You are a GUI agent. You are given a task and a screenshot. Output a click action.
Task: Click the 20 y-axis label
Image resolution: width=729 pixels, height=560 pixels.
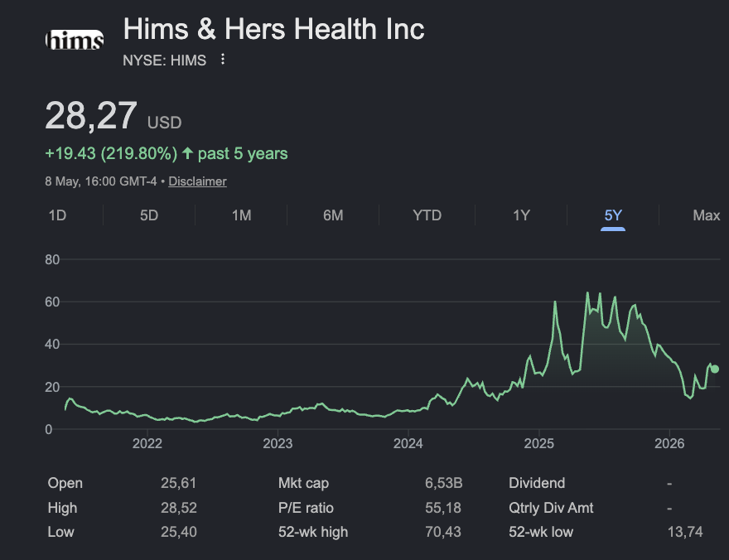[52, 387]
